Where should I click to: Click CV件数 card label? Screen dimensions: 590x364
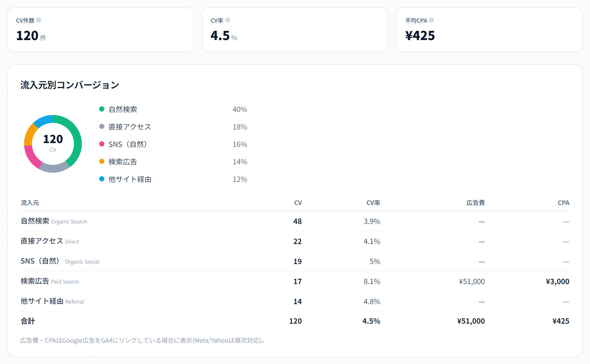[25, 20]
